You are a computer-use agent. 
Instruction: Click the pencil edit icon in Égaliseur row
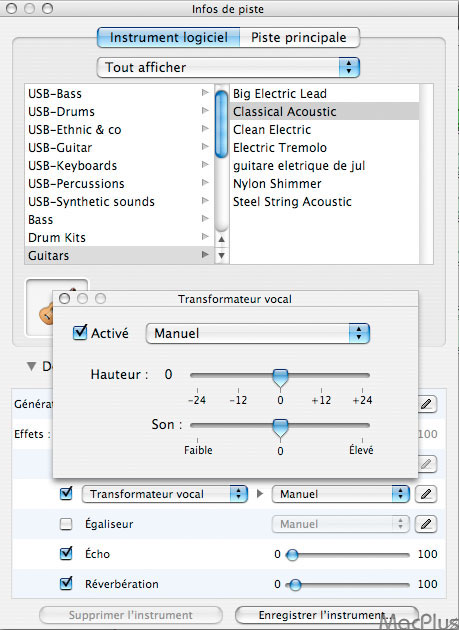tap(426, 524)
